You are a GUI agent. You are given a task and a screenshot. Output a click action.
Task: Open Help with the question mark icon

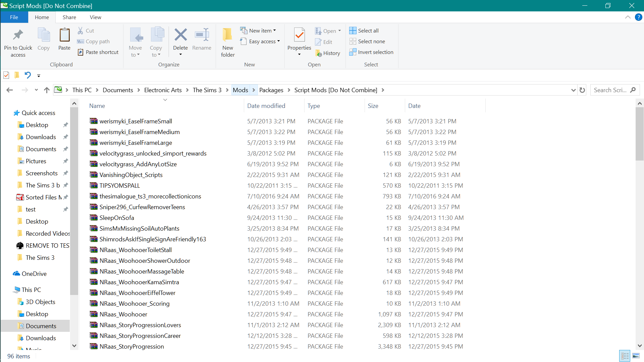click(639, 17)
